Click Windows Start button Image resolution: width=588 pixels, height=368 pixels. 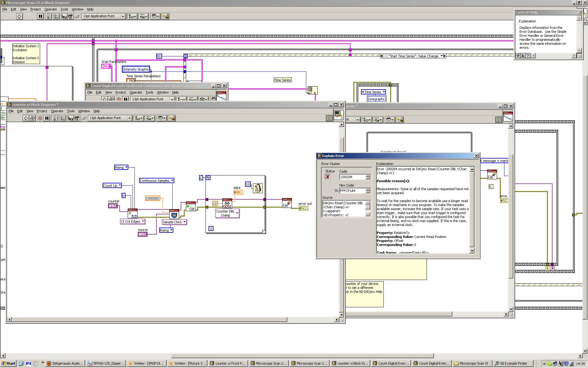(x=8, y=363)
